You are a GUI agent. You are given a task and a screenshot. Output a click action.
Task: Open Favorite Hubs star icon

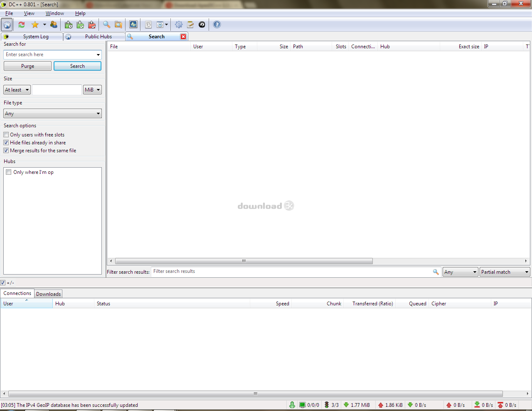35,25
